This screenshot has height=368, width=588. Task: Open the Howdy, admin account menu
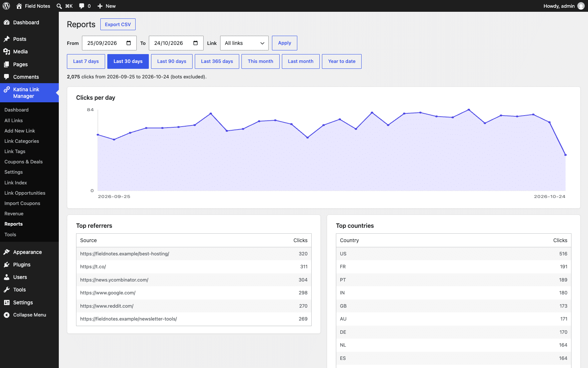564,6
